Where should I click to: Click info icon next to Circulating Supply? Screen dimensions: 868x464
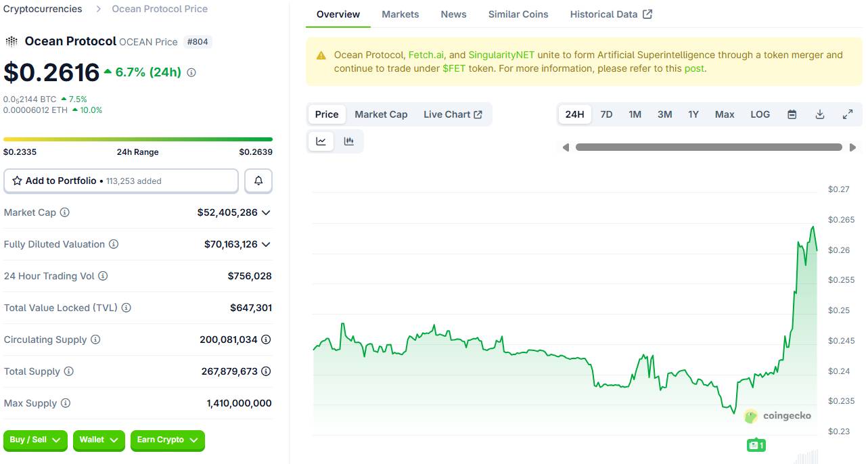[95, 340]
